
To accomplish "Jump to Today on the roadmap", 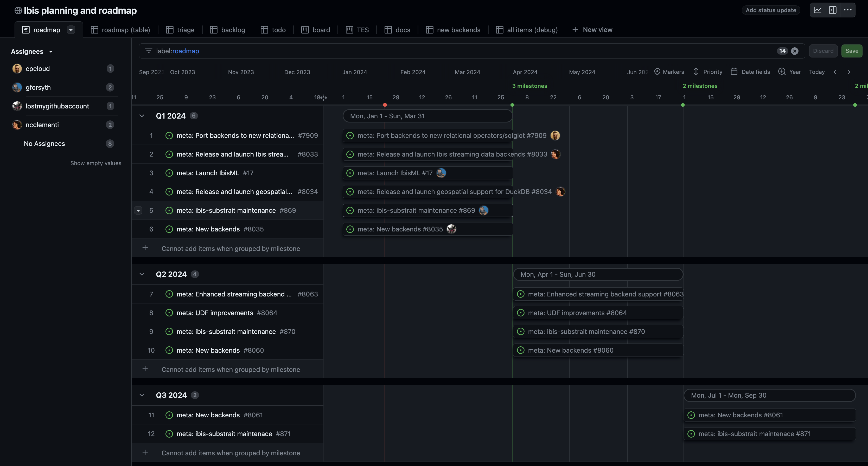I will (817, 72).
